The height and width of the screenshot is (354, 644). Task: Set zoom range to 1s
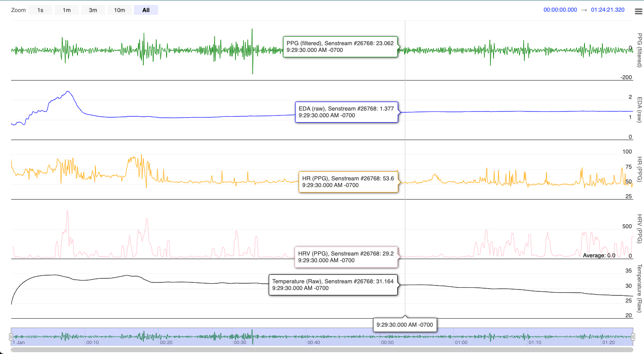[x=40, y=10]
